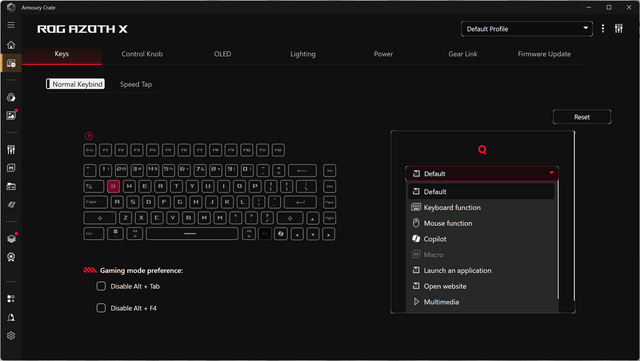This screenshot has height=361, width=640.
Task: Switch to the Control Knob tab
Action: [x=142, y=54]
